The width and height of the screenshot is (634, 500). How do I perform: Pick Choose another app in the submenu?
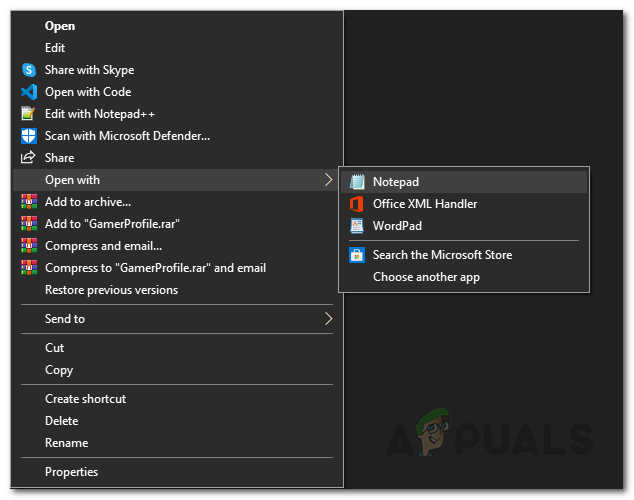426,277
